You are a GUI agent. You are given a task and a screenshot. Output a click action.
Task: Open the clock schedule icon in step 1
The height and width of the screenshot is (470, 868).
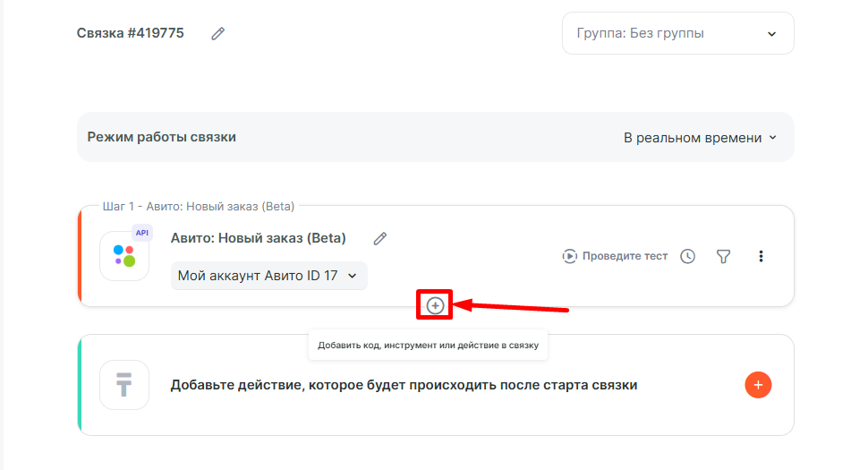click(x=687, y=256)
